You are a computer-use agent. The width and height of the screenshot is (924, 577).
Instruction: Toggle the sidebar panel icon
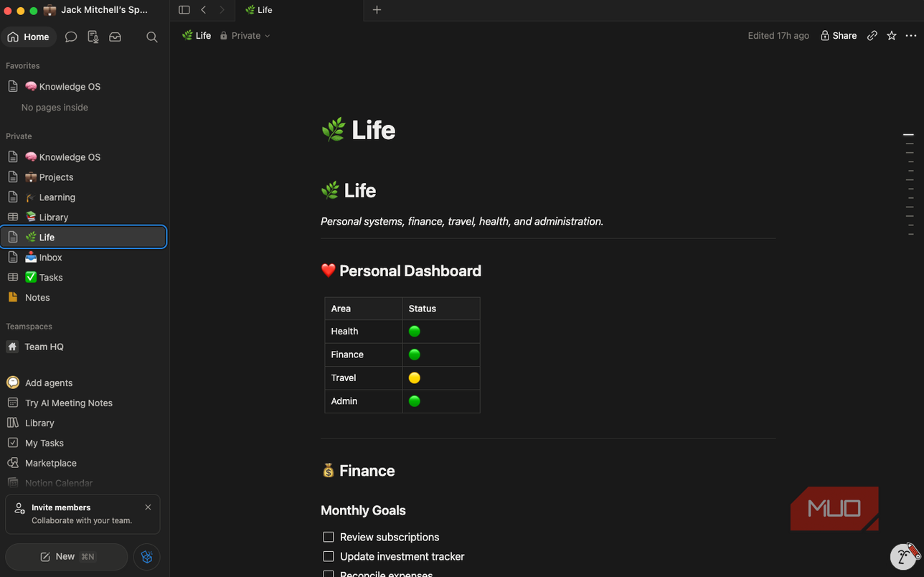pyautogui.click(x=184, y=10)
